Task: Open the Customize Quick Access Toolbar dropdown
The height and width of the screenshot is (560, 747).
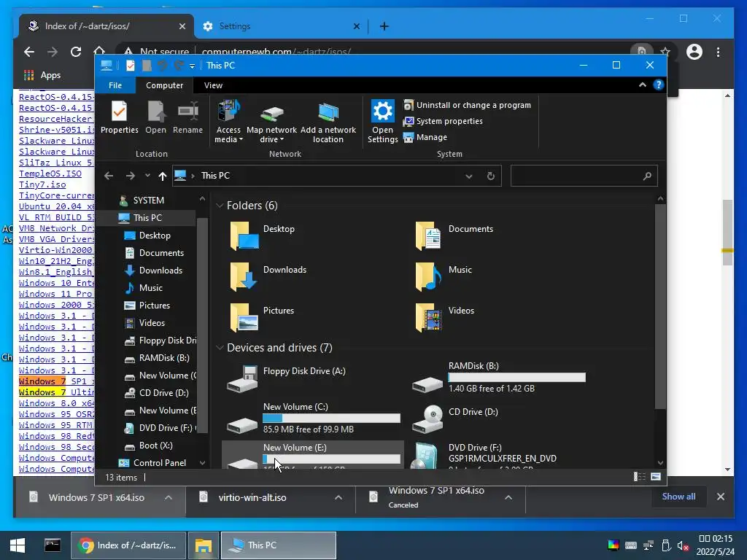Action: [192, 66]
